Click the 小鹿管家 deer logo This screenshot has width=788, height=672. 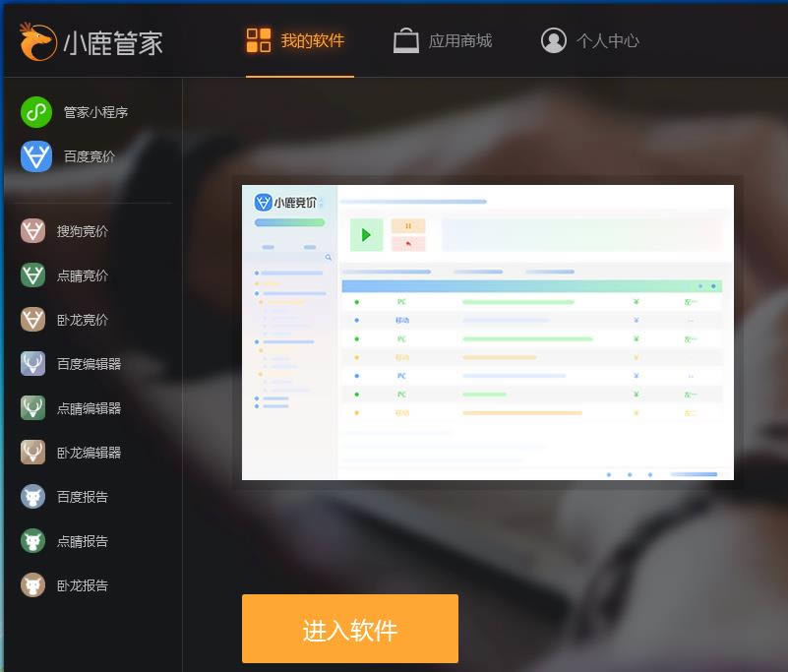[37, 41]
